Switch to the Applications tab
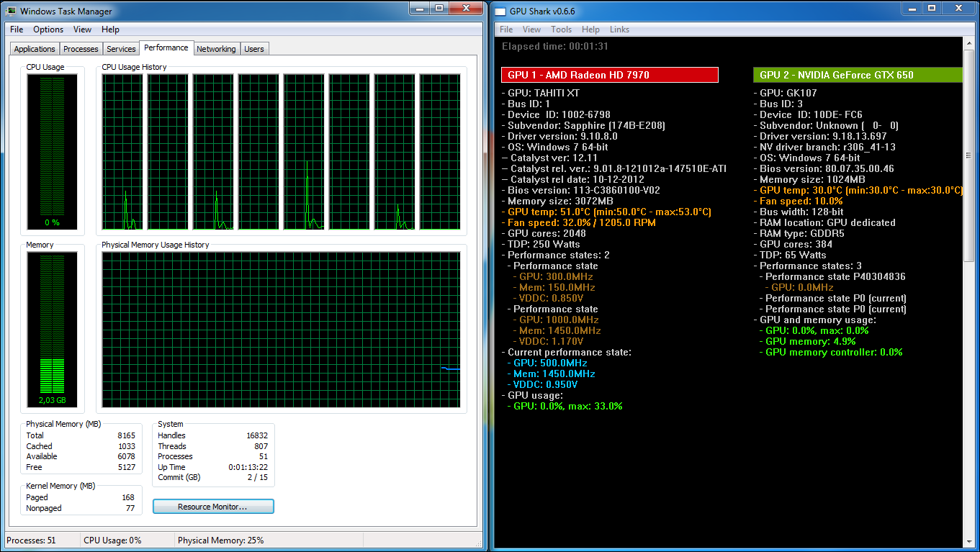Screen dimensions: 980x552 coord(35,49)
